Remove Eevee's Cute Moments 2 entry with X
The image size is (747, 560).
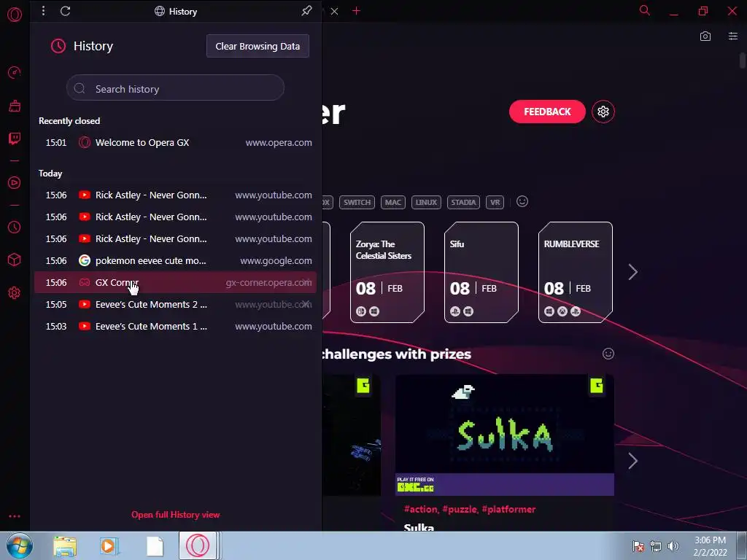pyautogui.click(x=306, y=303)
